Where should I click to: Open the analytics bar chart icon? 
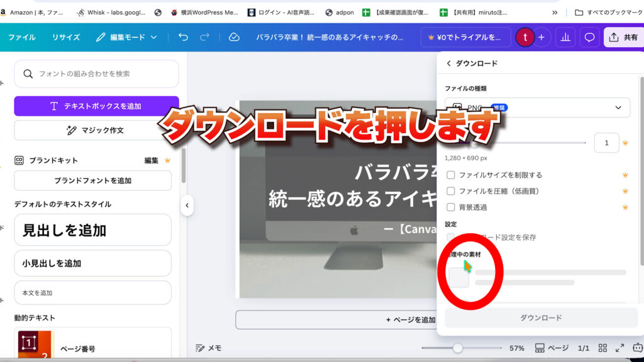565,37
